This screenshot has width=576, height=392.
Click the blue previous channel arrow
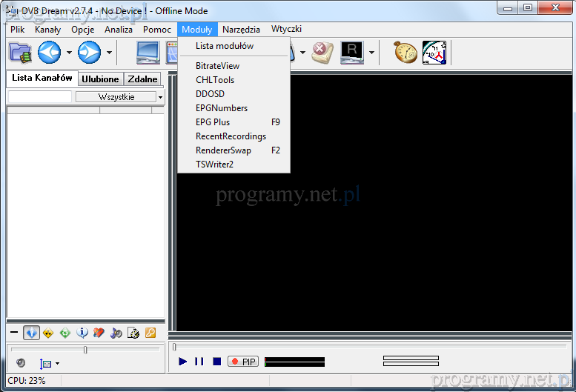(x=50, y=53)
